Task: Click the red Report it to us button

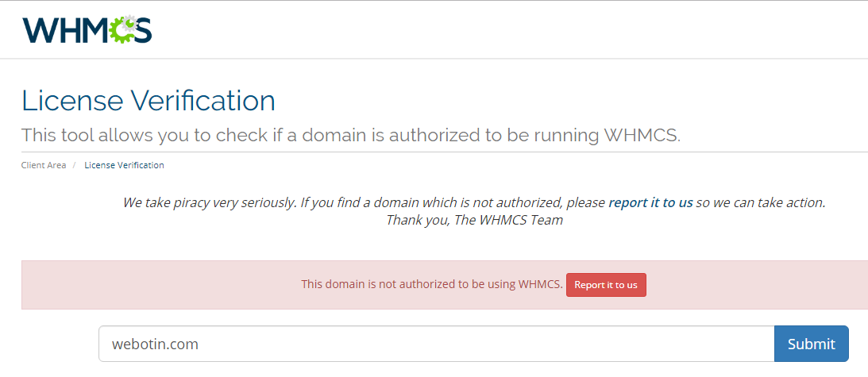Action: [x=606, y=285]
